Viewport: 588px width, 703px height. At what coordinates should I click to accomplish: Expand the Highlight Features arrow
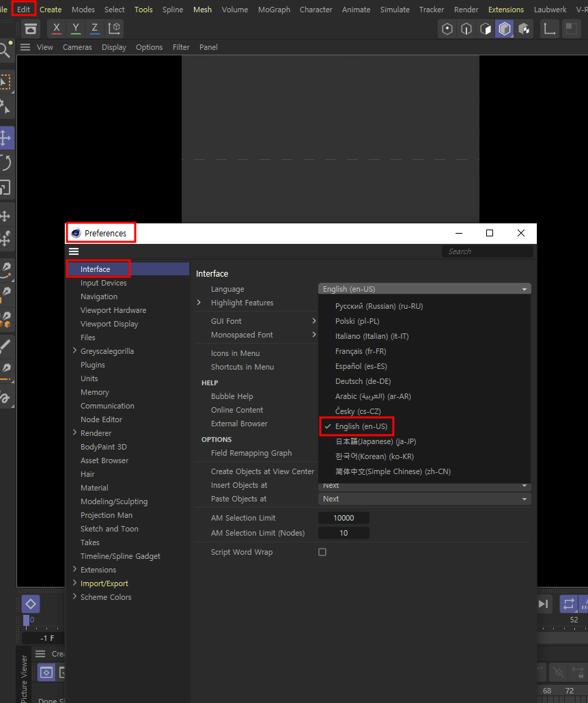199,303
